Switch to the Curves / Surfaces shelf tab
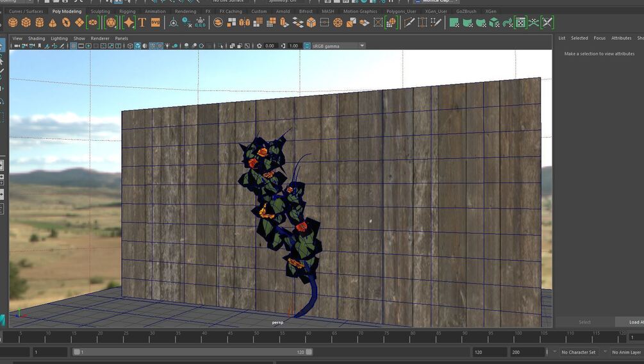This screenshot has height=364, width=644. point(26,12)
